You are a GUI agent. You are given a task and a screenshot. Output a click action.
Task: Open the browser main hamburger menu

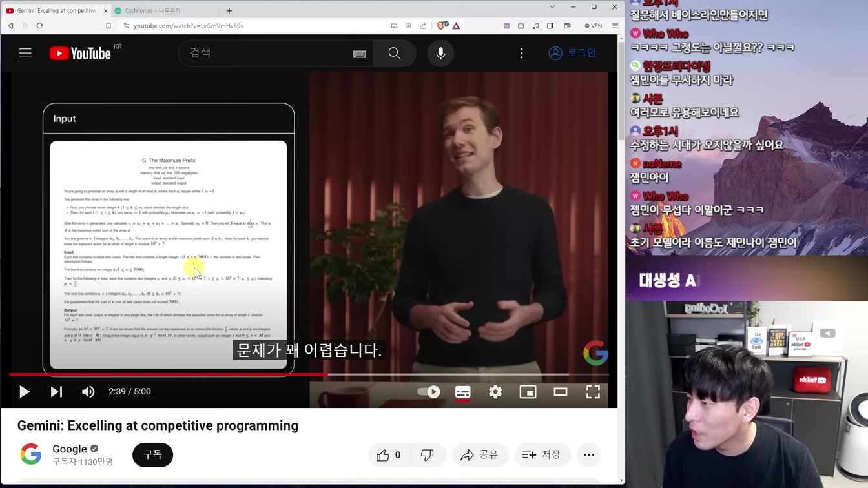[615, 26]
